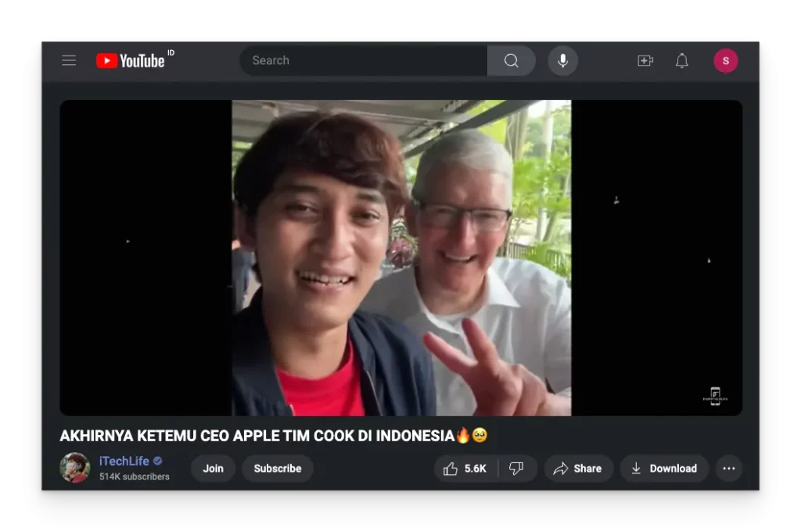Click the video player to play or pause

401,257
